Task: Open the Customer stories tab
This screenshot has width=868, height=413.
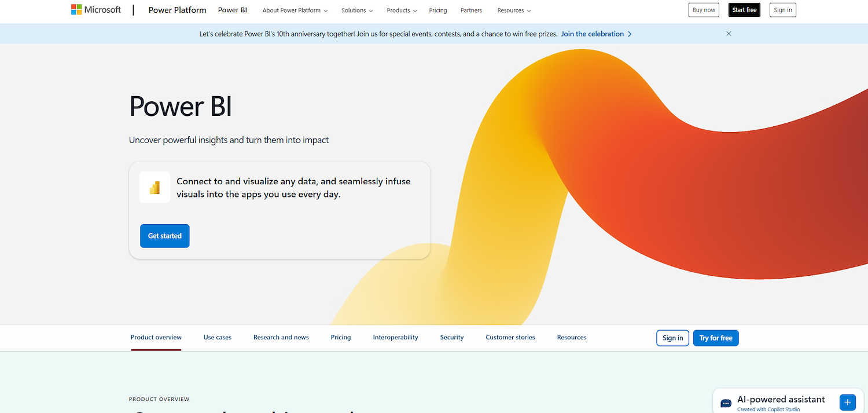Action: point(510,337)
